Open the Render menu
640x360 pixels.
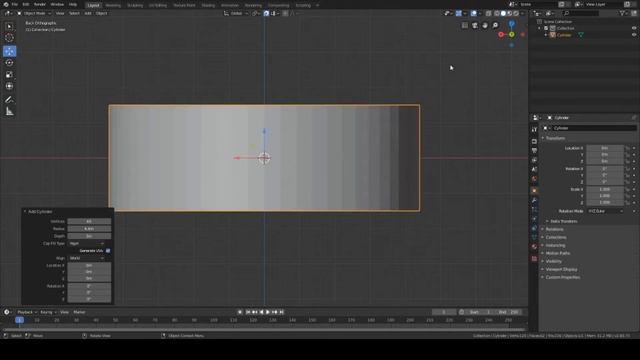(40, 4)
